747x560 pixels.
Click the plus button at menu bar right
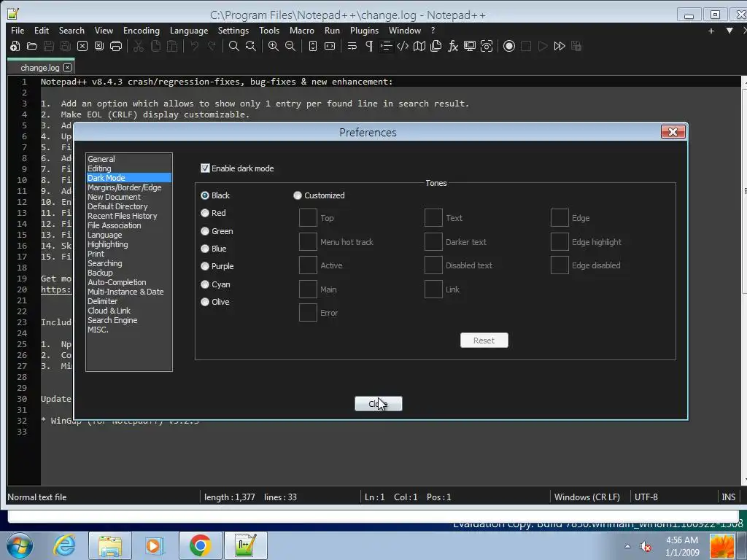(x=711, y=31)
